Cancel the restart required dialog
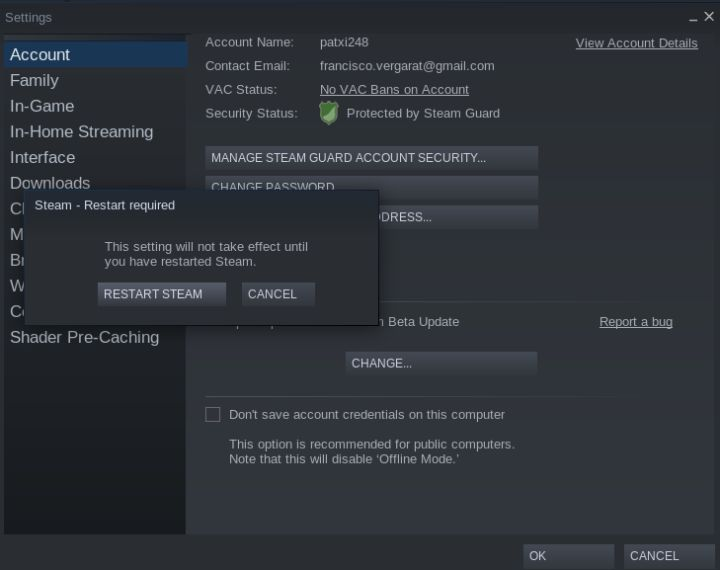The width and height of the screenshot is (720, 570). pyautogui.click(x=278, y=294)
